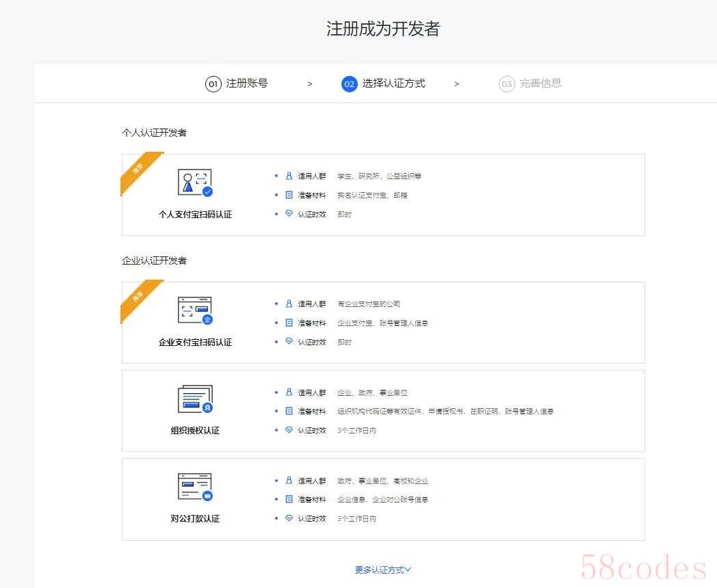The image size is (717, 588).
Task: Choose 企业支付宝扫码认证 title
Action: click(x=195, y=343)
